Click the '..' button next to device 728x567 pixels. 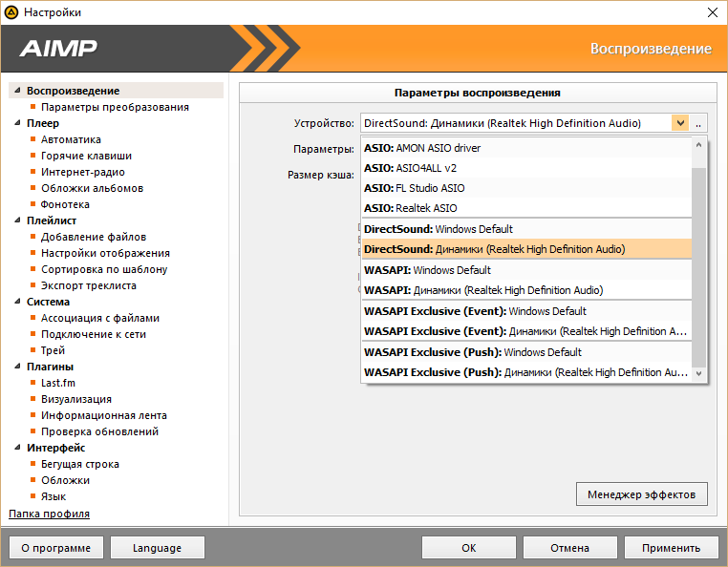[x=698, y=123]
